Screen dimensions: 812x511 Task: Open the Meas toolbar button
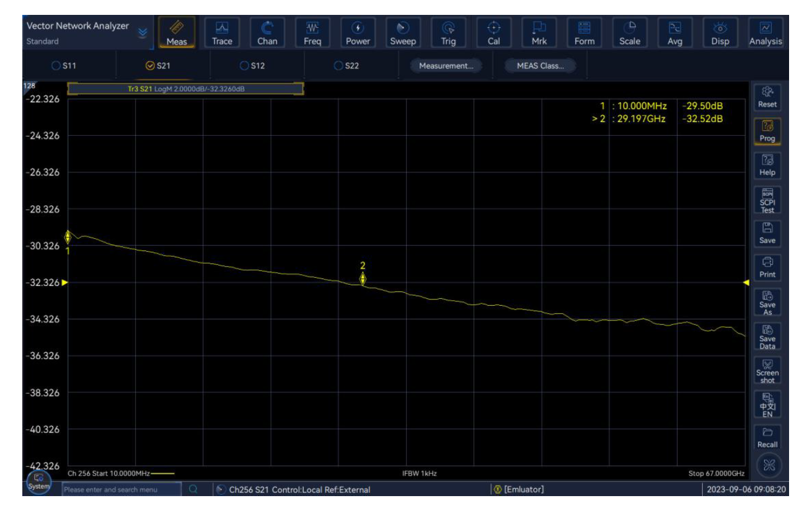(x=177, y=33)
